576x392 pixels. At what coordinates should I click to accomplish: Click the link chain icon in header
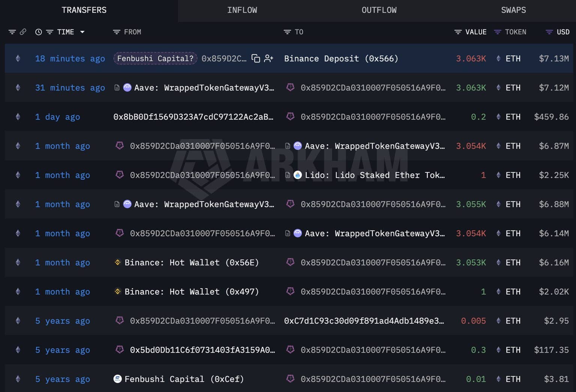coord(23,32)
